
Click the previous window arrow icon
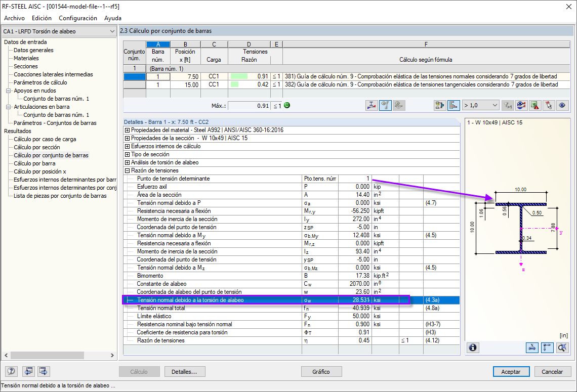click(x=28, y=371)
